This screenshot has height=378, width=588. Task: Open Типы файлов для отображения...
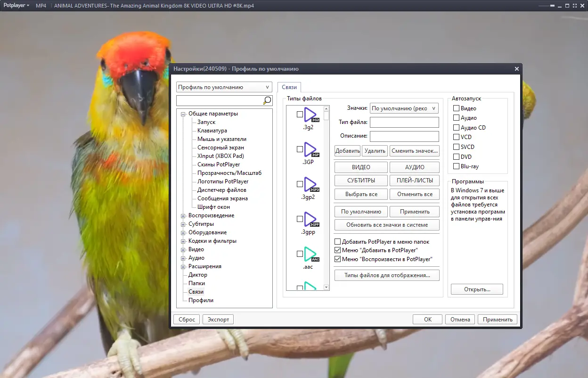pos(387,275)
